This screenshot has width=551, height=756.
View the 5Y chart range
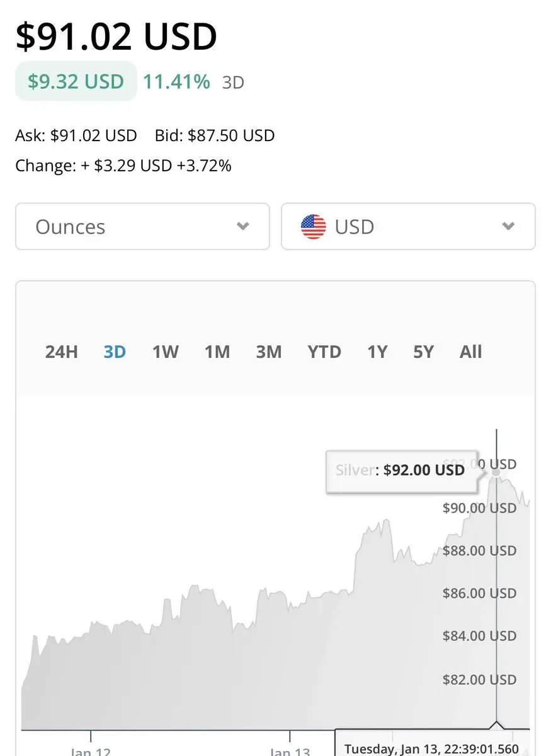point(423,352)
